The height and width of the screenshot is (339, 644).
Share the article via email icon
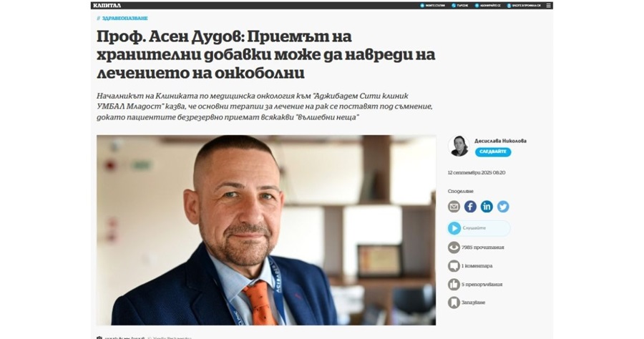point(454,207)
